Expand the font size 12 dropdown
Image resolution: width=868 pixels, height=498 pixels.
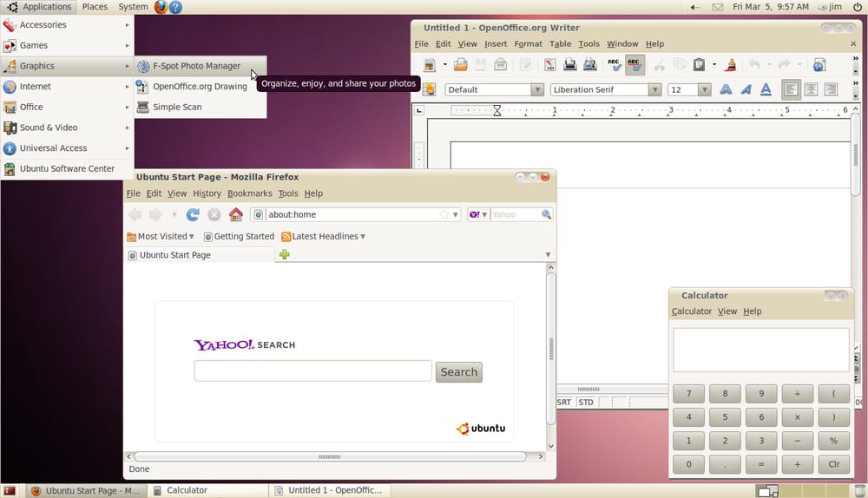[704, 89]
